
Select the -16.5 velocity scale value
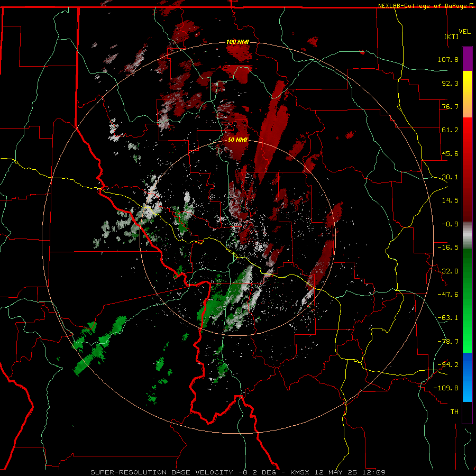[x=448, y=248]
